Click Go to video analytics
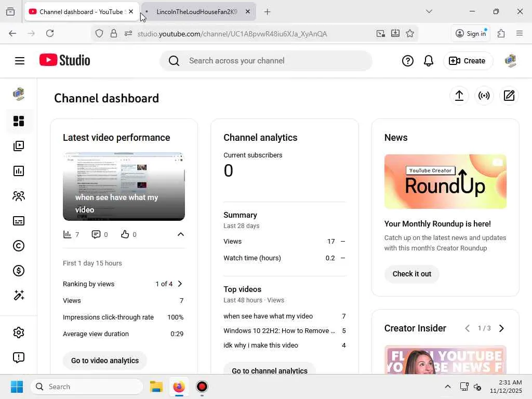532x399 pixels. click(105, 361)
